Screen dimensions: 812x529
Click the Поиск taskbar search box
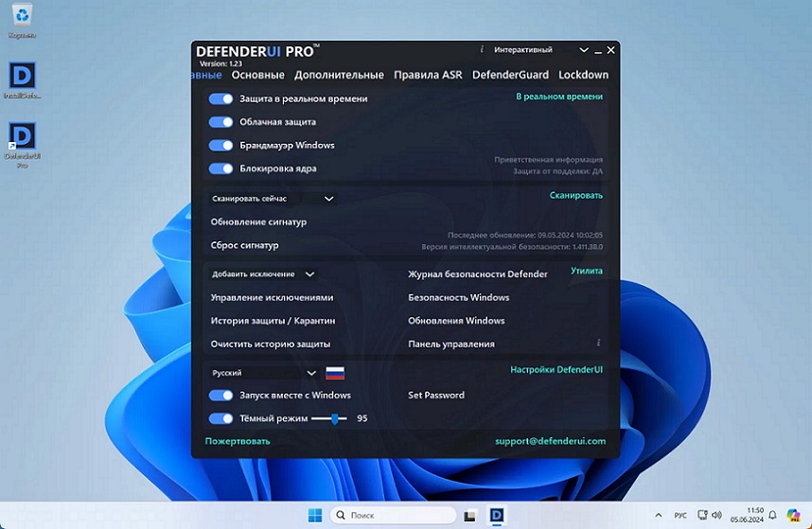click(x=393, y=515)
